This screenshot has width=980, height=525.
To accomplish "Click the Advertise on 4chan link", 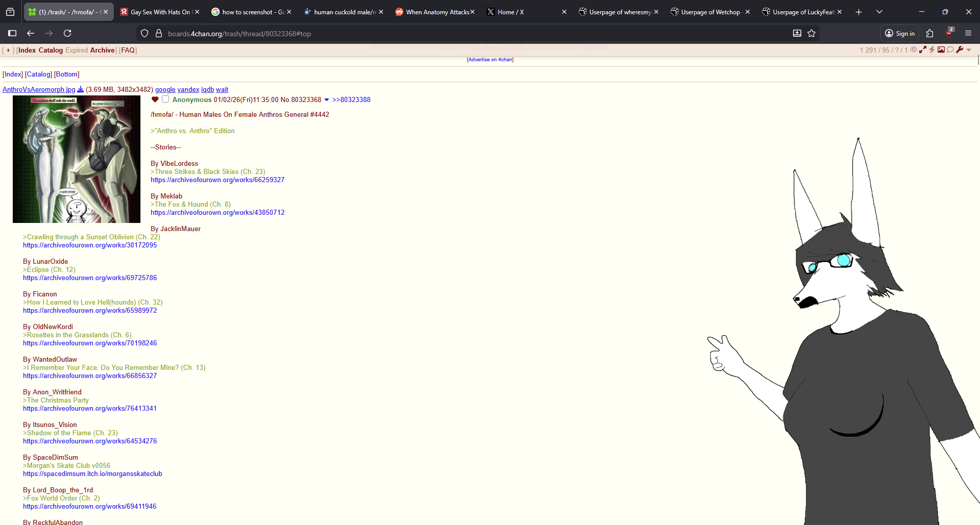I will tap(490, 60).
